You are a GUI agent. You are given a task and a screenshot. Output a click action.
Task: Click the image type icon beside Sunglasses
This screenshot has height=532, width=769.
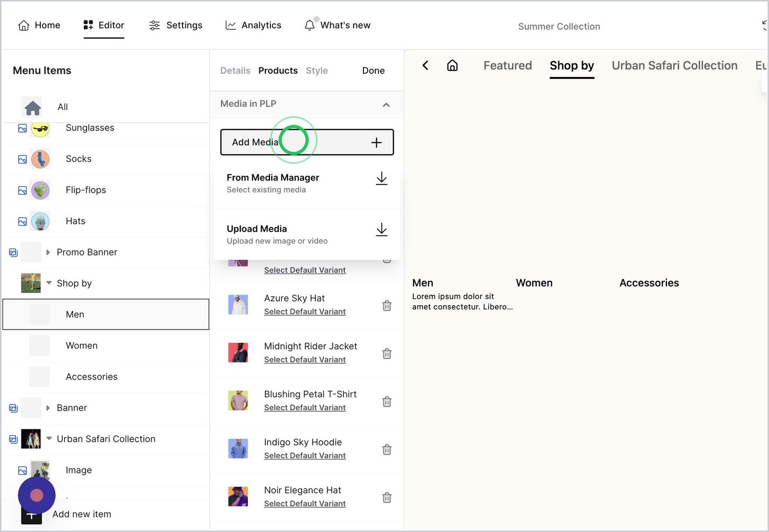[x=22, y=128]
